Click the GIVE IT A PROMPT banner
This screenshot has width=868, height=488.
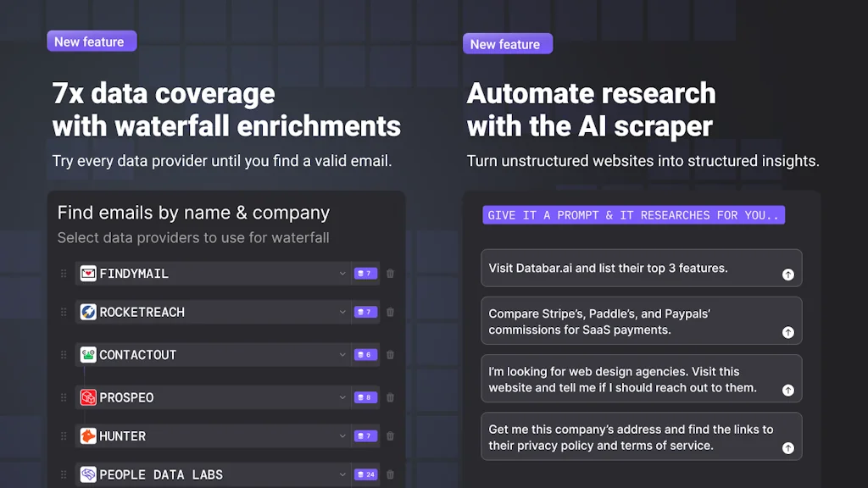[634, 215]
